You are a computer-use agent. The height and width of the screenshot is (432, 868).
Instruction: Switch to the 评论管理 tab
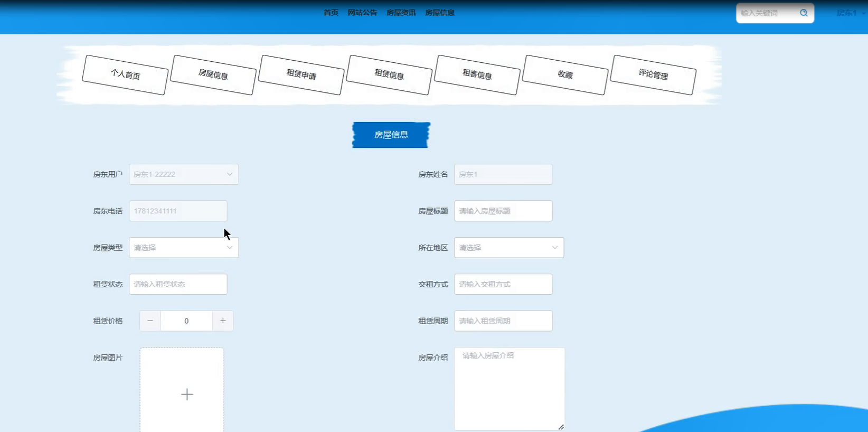pos(653,75)
